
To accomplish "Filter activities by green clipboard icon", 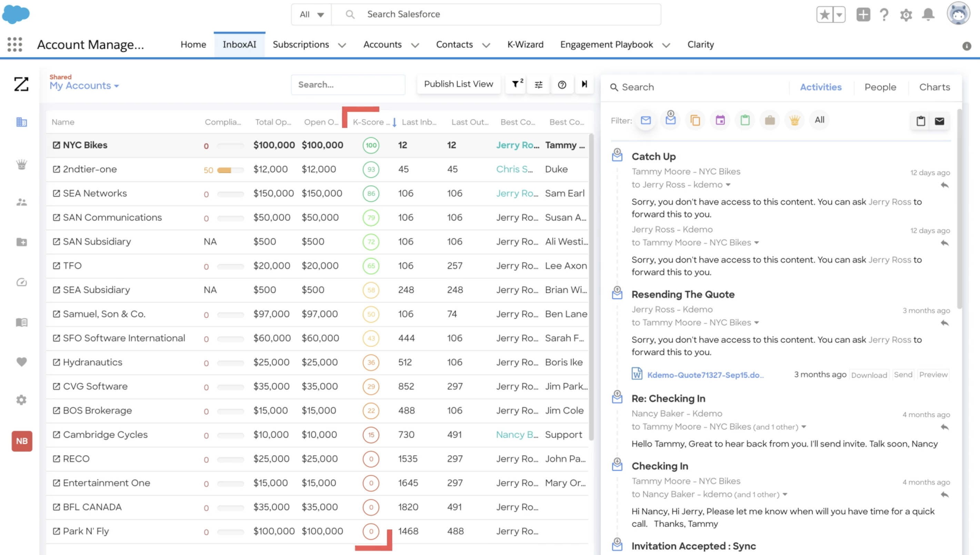I will pos(745,120).
